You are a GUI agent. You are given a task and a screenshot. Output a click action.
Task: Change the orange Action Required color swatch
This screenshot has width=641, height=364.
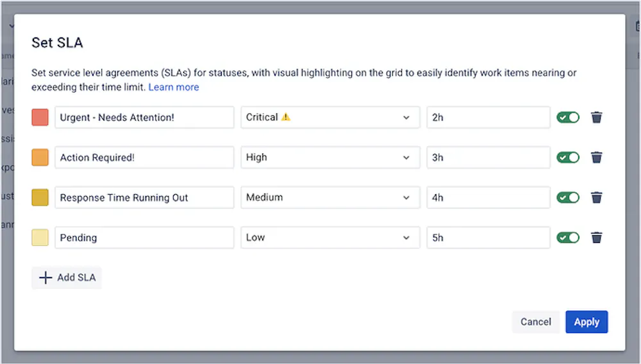point(40,158)
